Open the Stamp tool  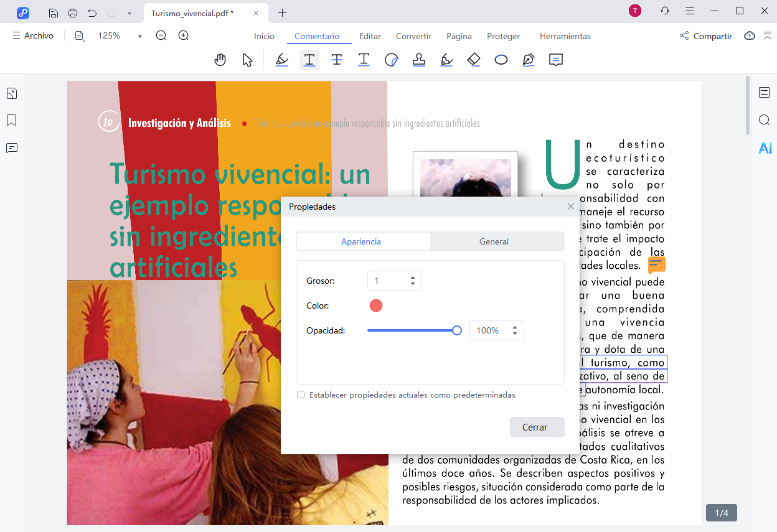click(x=419, y=59)
